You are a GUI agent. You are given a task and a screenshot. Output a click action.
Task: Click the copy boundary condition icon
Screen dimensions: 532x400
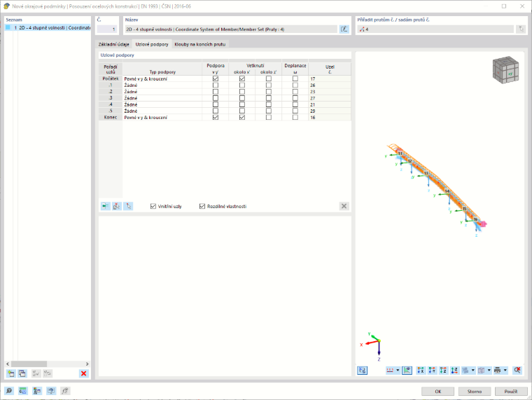click(22, 373)
